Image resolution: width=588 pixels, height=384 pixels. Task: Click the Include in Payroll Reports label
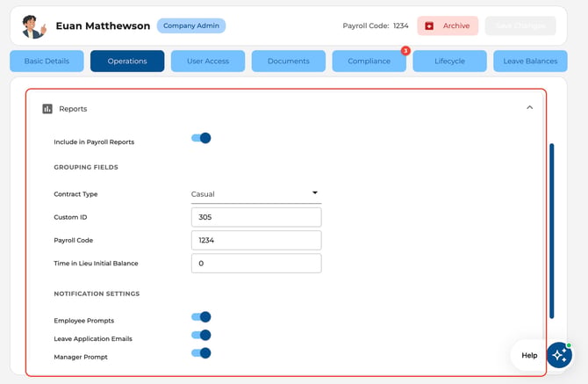[x=94, y=141]
